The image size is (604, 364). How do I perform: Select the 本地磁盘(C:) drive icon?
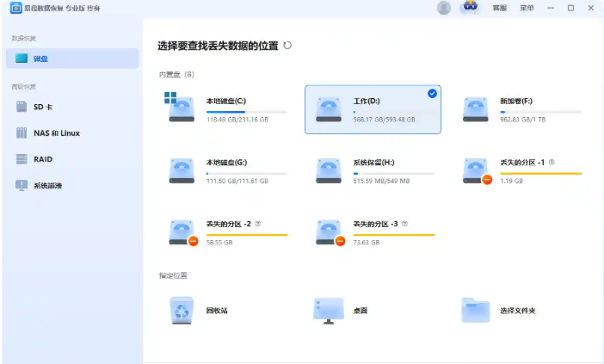181,108
